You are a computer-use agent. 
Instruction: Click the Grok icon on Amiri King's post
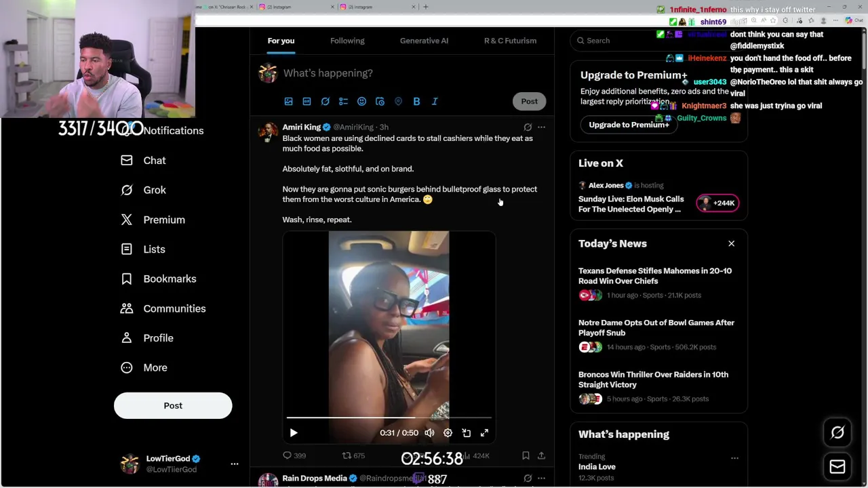(x=528, y=127)
